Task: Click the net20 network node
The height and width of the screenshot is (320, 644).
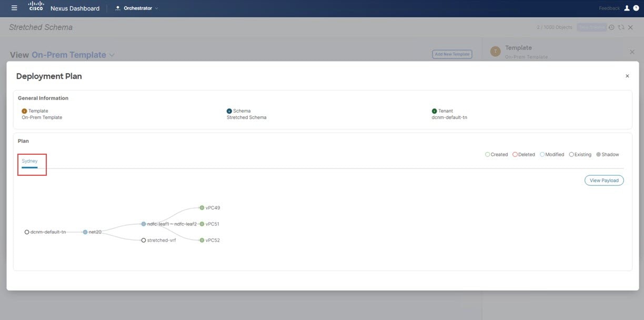Action: pos(85,232)
